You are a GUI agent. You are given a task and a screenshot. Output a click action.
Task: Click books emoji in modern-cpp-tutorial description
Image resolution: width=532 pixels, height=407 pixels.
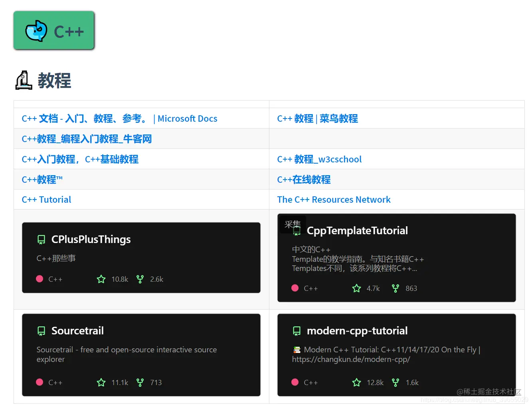tap(297, 350)
